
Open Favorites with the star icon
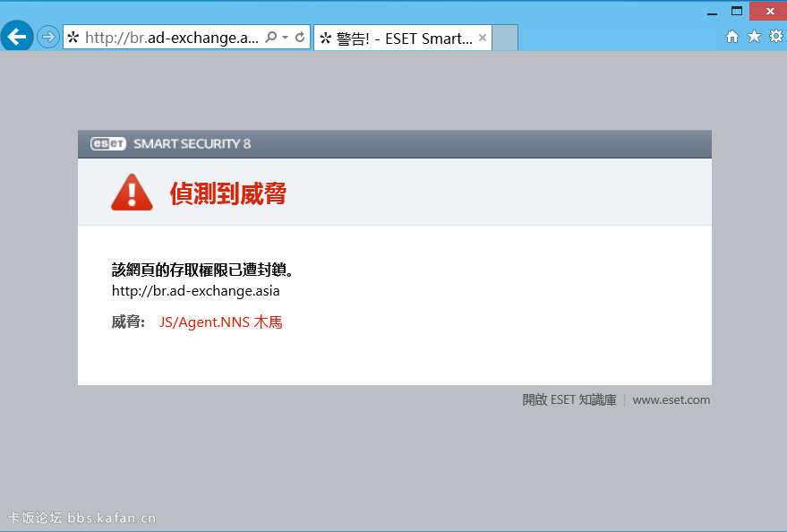pyautogui.click(x=754, y=36)
